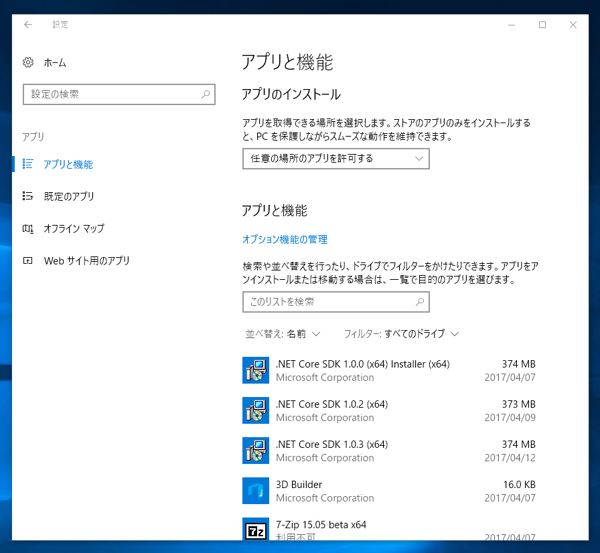Image resolution: width=600 pixels, height=553 pixels.
Task: Minimize the Settings window
Action: (x=512, y=25)
